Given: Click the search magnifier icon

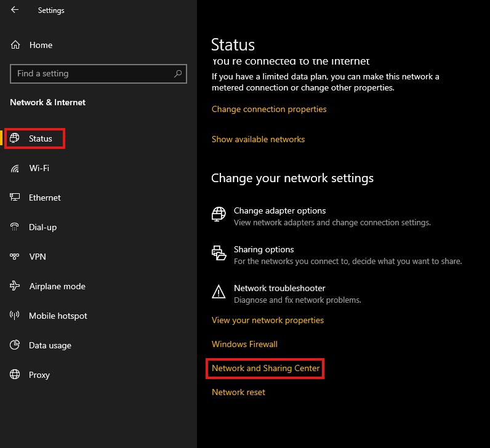Looking at the screenshot, I should coord(178,74).
